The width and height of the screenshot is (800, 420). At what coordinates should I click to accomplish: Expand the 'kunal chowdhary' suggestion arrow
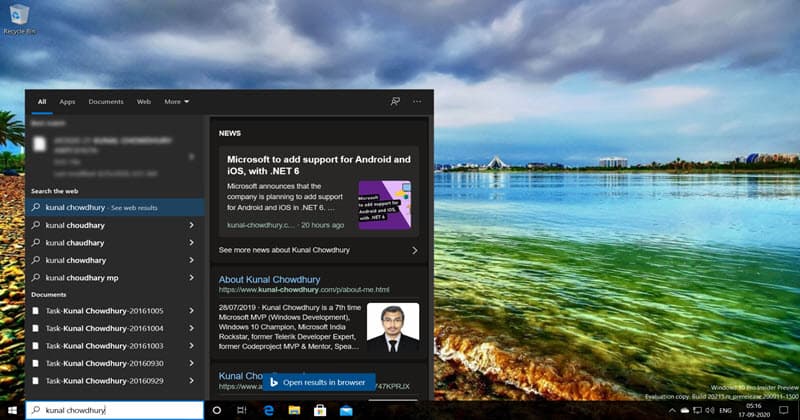[x=191, y=260]
